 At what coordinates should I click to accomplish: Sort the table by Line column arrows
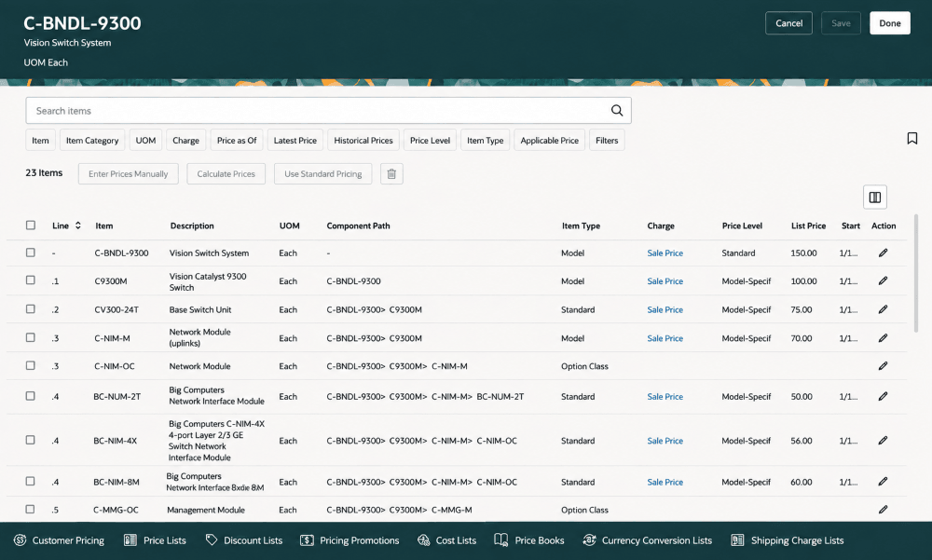[x=78, y=225]
